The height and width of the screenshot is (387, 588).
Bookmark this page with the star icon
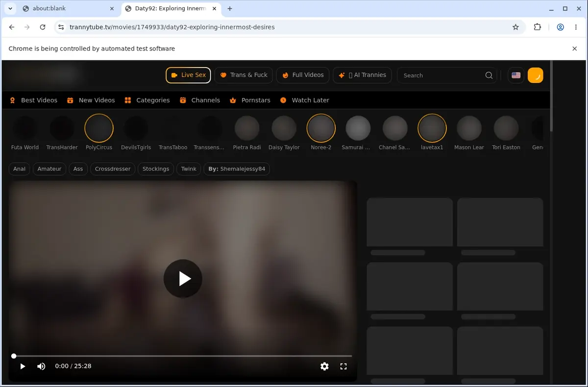(515, 27)
